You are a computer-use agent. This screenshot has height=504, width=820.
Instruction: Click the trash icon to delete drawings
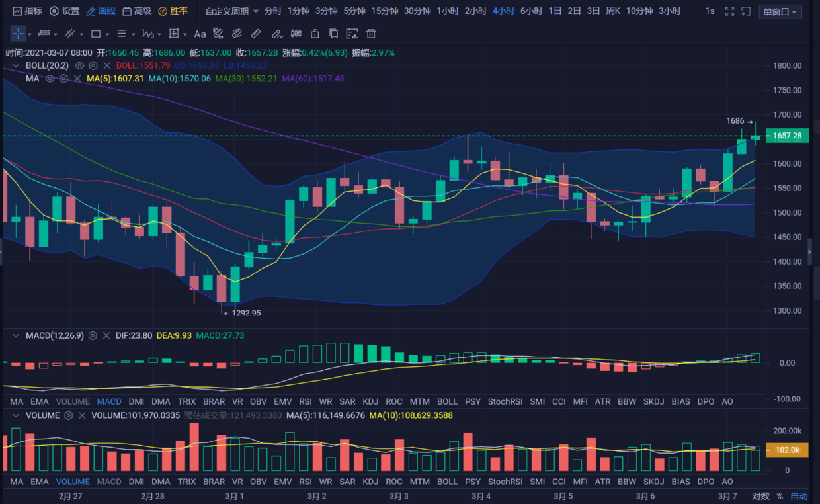372,34
